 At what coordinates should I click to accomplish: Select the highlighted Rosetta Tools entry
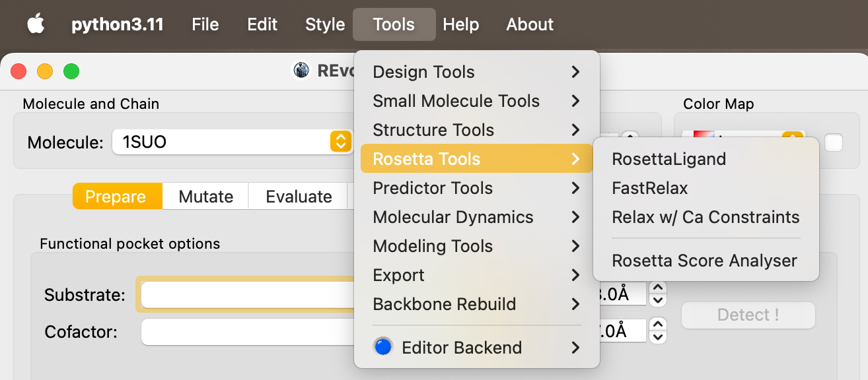[477, 159]
